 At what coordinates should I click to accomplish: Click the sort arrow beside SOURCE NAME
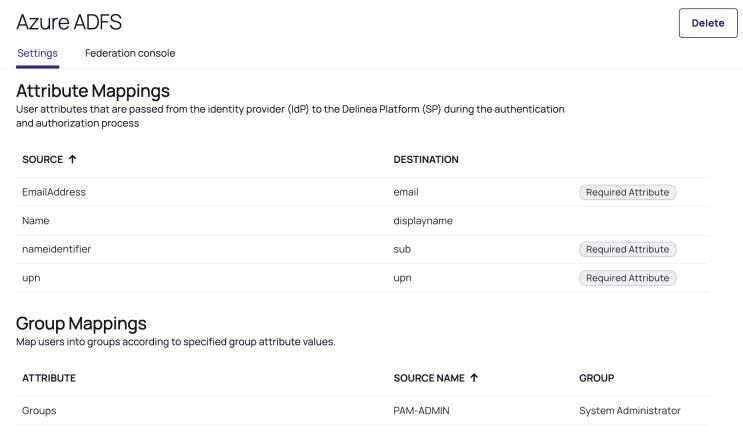click(x=476, y=378)
